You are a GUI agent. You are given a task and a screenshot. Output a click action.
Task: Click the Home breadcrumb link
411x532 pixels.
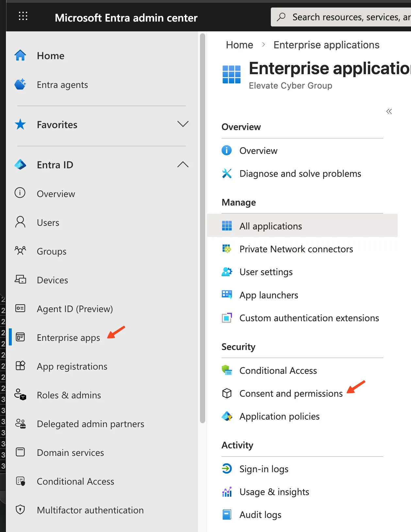pos(239,45)
